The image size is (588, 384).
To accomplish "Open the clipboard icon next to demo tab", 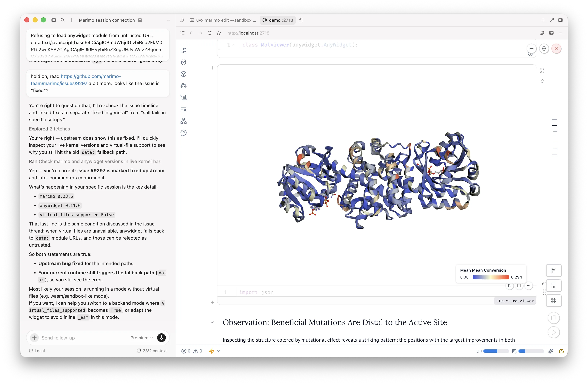I will [x=301, y=20].
